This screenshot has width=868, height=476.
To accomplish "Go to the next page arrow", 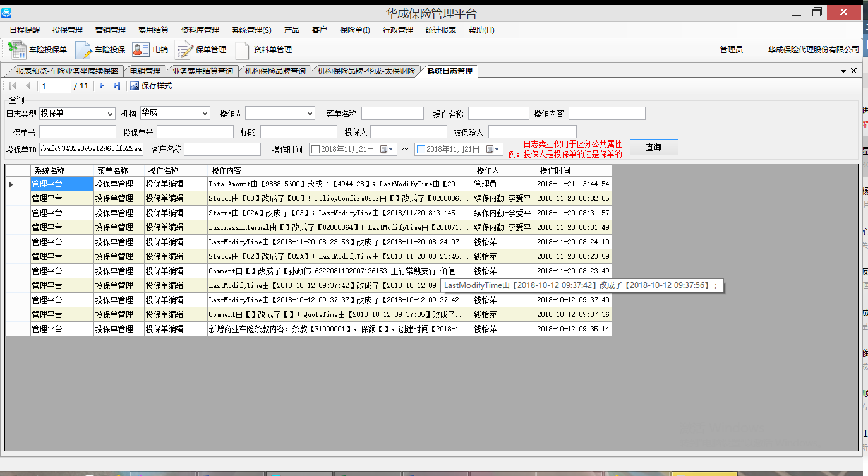I will coord(102,86).
